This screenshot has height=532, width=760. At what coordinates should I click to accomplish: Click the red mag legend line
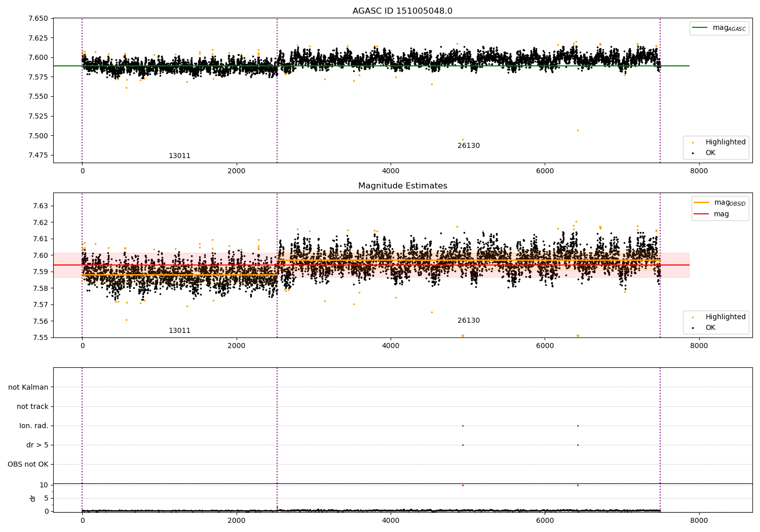(702, 214)
